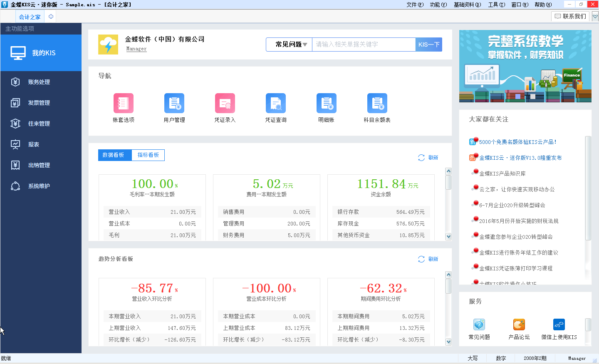
Task: Click the 银行存款 564.49万元 row
Action: point(381,212)
